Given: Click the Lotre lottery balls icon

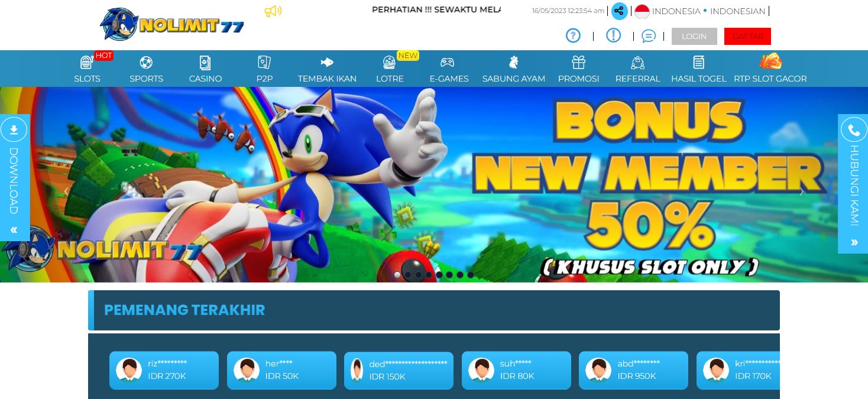Looking at the screenshot, I should point(389,62).
